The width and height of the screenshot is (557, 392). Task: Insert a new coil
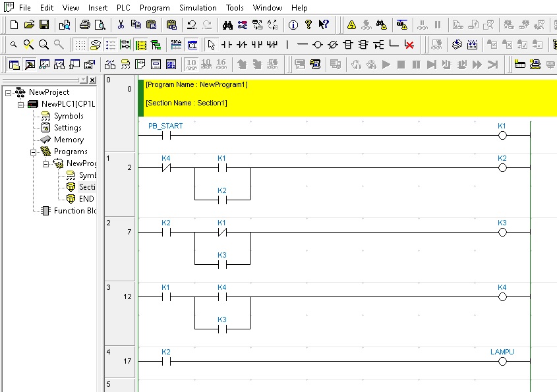click(x=318, y=45)
